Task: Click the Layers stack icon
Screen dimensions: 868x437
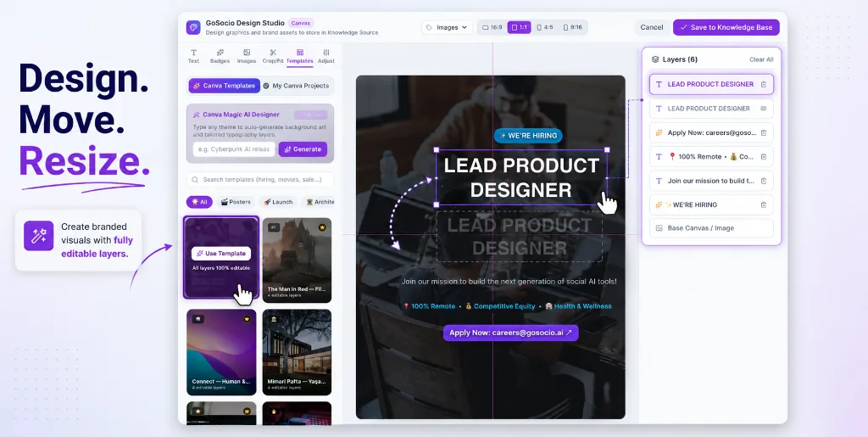Action: [655, 59]
